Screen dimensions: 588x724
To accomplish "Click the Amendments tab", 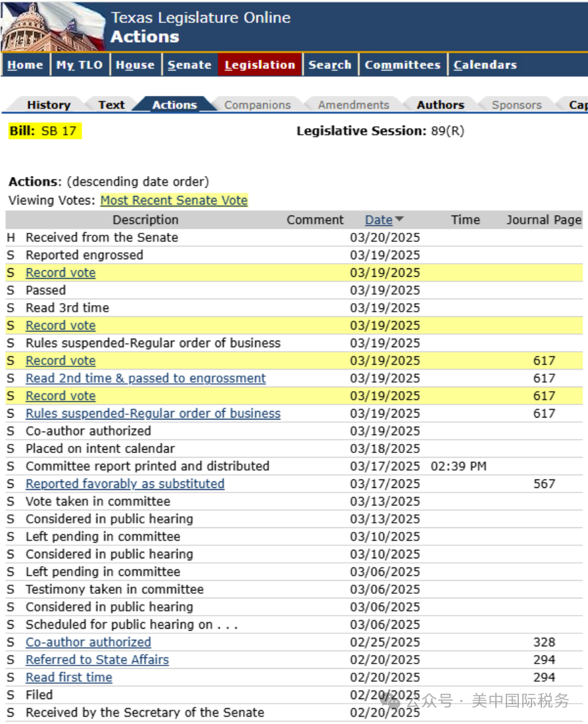I will pos(353,105).
